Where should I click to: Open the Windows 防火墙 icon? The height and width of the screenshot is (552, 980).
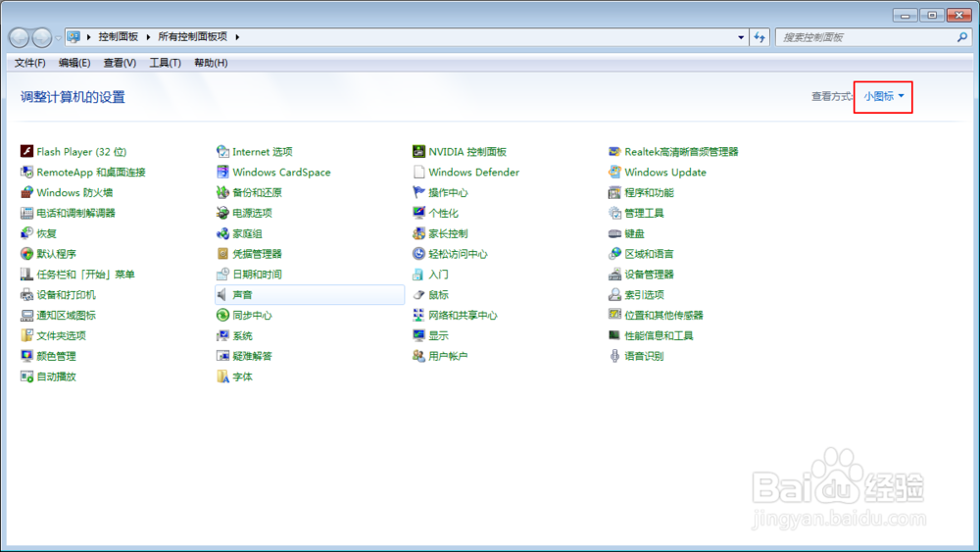[x=26, y=192]
